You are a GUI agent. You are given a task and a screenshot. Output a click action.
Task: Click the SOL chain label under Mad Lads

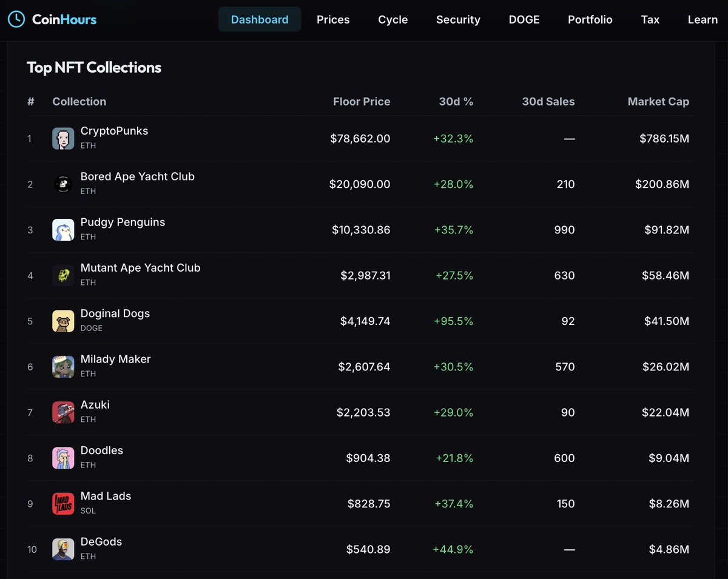click(88, 510)
